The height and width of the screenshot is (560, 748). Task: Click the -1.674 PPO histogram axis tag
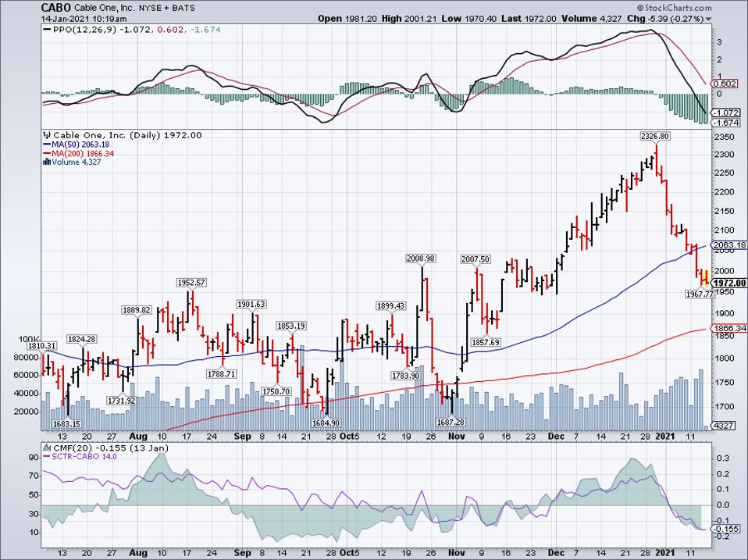727,123
